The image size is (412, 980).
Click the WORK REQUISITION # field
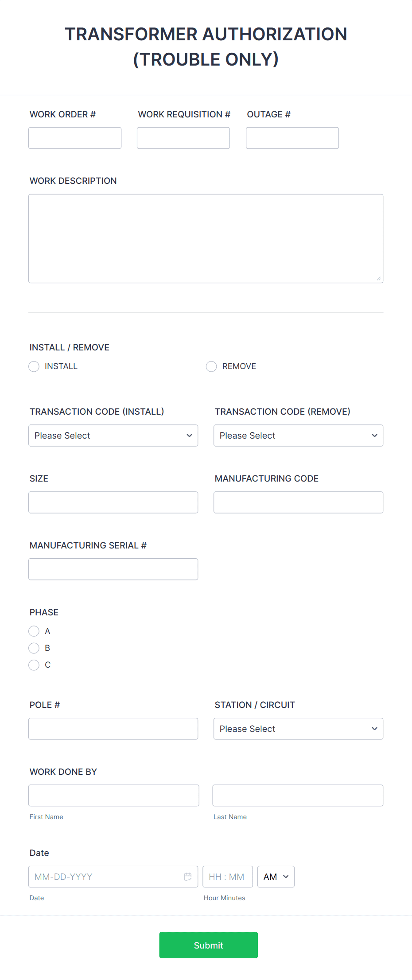tap(183, 138)
